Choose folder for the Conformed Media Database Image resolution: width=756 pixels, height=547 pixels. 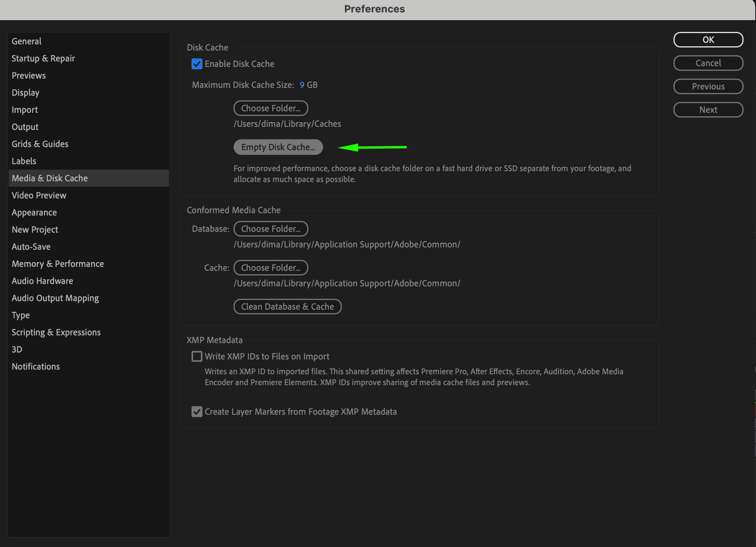coord(271,229)
